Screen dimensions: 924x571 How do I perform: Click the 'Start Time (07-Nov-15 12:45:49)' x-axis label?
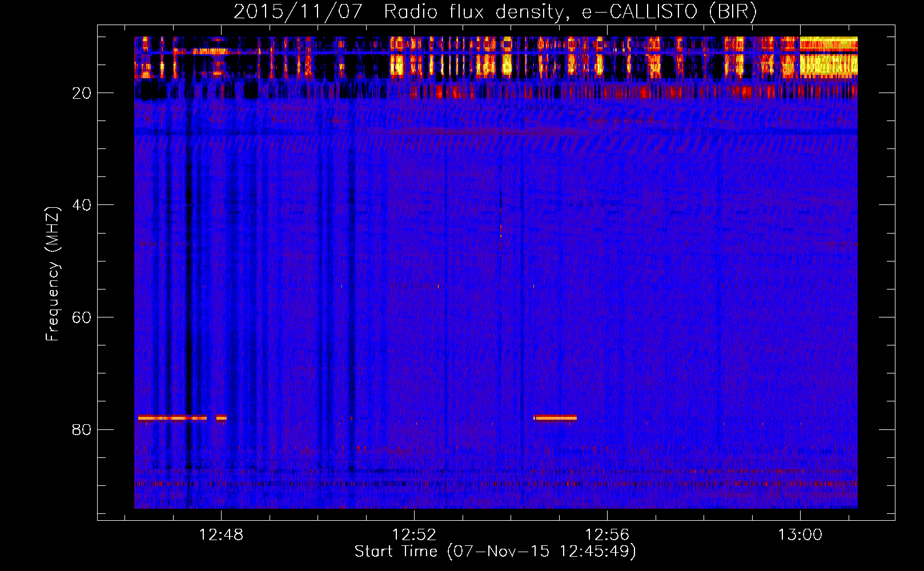495,552
